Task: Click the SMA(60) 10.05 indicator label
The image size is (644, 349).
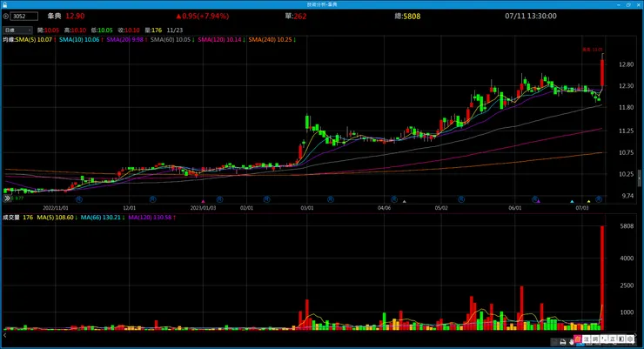Action: [171, 40]
